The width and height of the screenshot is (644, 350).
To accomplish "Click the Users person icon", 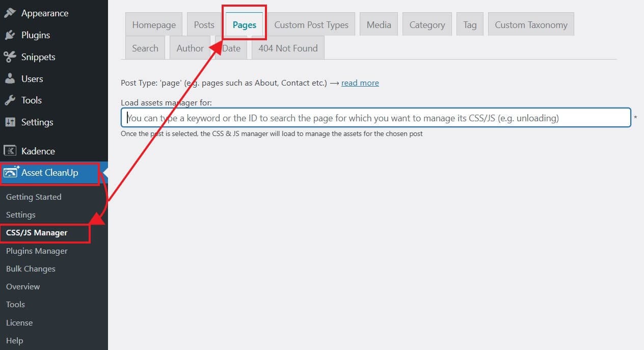I will coord(10,79).
